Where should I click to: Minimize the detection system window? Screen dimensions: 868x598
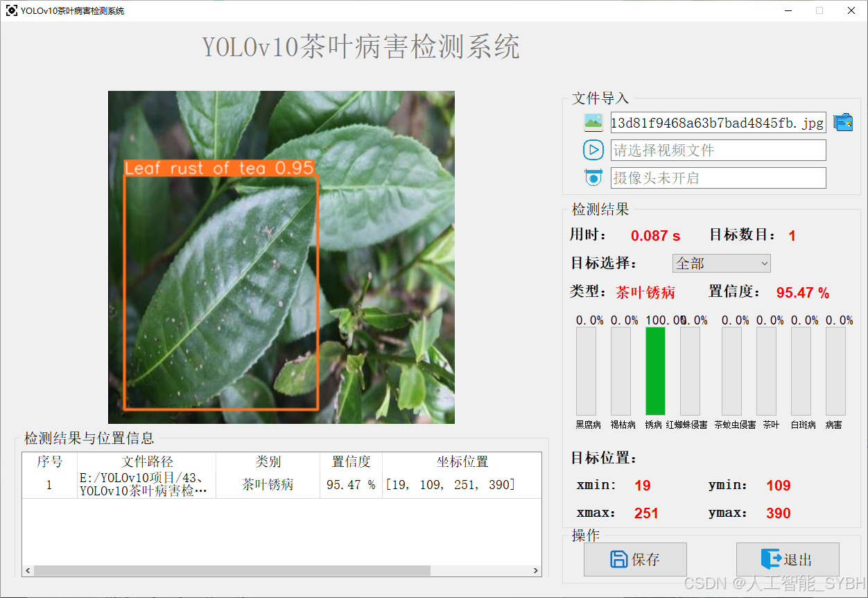pos(788,11)
